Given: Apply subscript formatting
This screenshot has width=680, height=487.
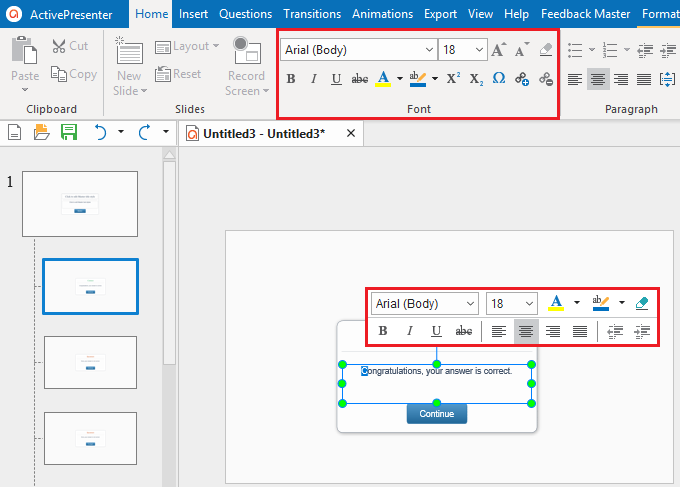Looking at the screenshot, I should click(x=476, y=79).
